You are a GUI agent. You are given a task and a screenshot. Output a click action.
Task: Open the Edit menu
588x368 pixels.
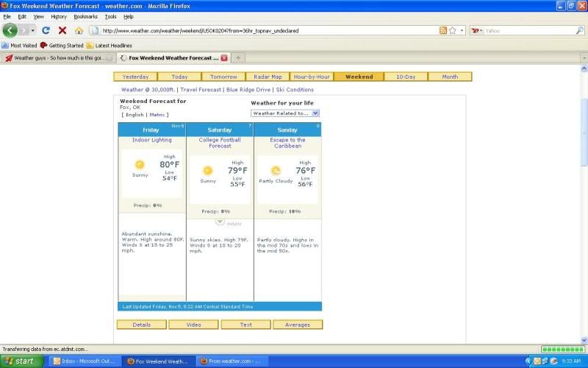point(22,17)
